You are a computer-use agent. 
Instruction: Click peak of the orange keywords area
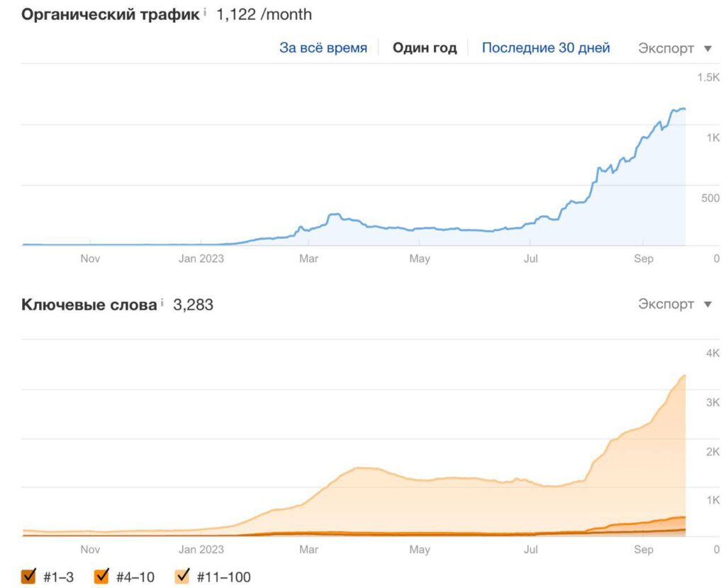point(683,376)
